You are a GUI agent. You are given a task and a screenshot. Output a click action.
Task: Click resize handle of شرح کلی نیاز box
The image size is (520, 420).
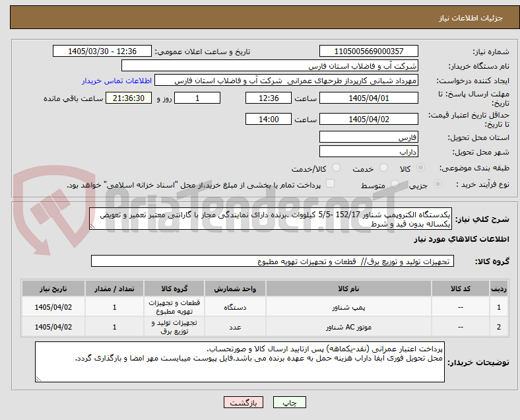pos(92,227)
